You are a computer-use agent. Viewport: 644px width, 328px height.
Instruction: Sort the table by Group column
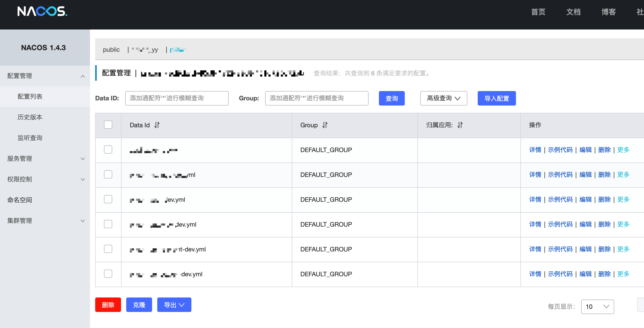pyautogui.click(x=325, y=125)
